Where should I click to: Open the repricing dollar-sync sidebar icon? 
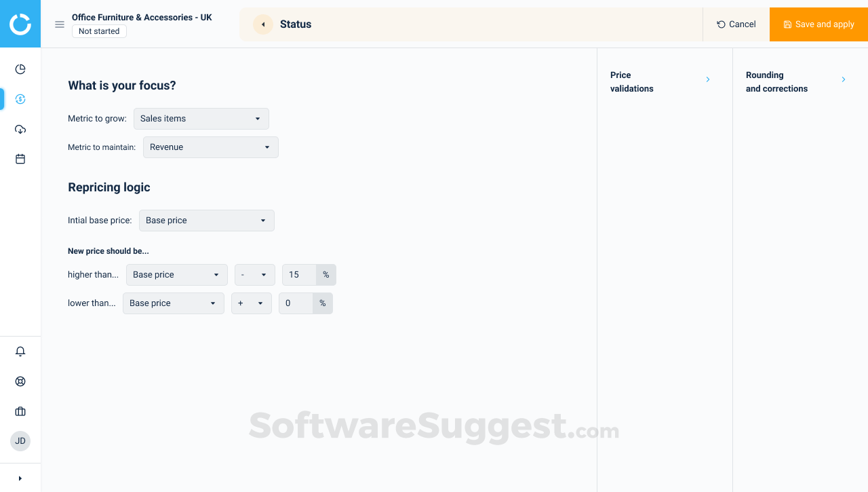click(x=20, y=98)
